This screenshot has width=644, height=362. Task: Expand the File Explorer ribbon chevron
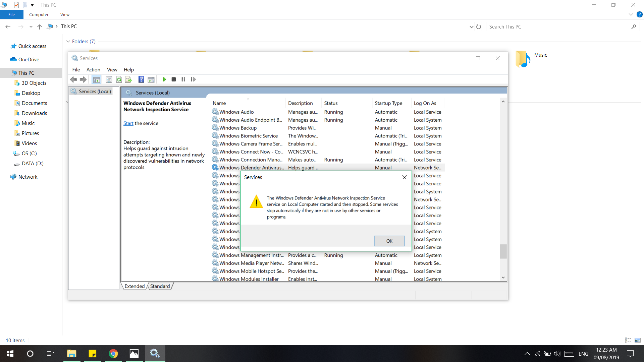tap(631, 15)
